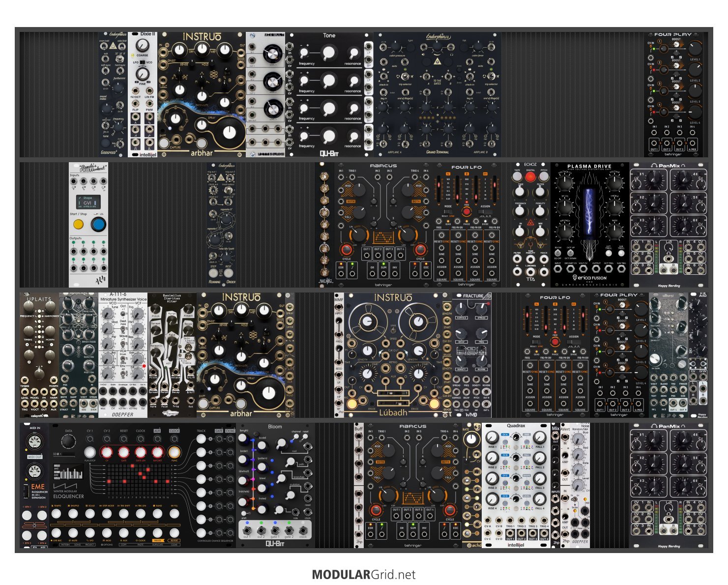Flip the ASSIGN switch on the Four LFO beside Four Play

tap(574, 342)
